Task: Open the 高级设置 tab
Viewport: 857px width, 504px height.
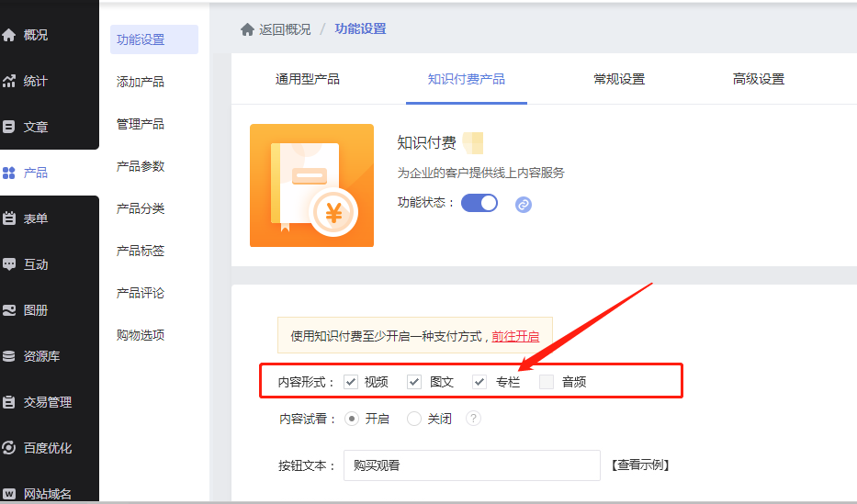Action: (759, 79)
